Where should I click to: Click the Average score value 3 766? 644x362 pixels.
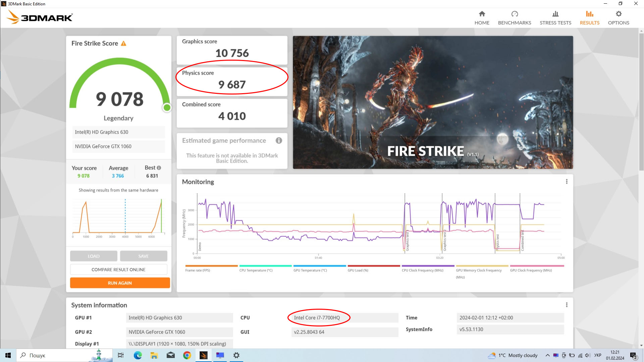(118, 176)
